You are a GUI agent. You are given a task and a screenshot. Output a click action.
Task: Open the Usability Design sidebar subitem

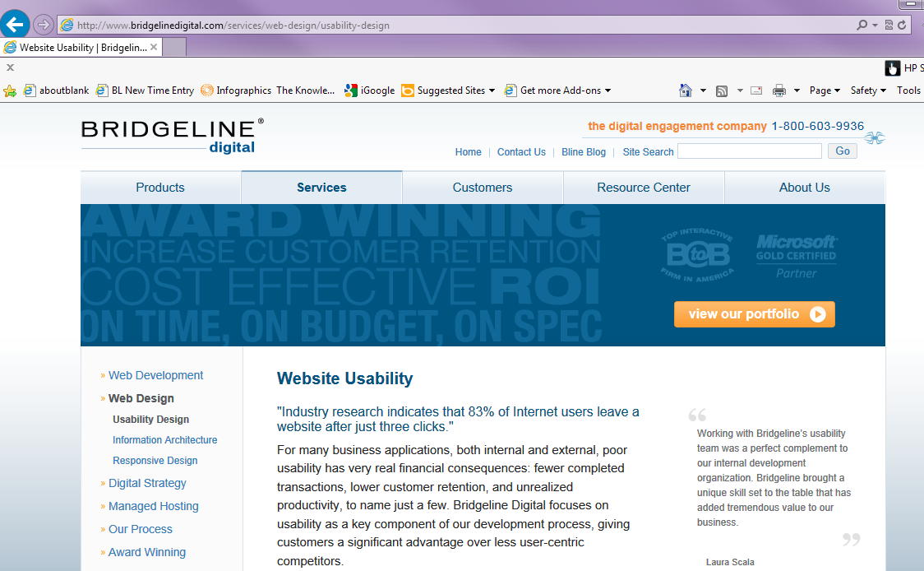pyautogui.click(x=151, y=420)
